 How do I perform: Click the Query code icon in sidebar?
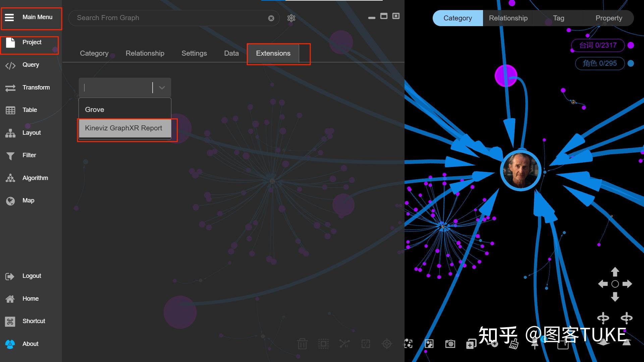10,65
